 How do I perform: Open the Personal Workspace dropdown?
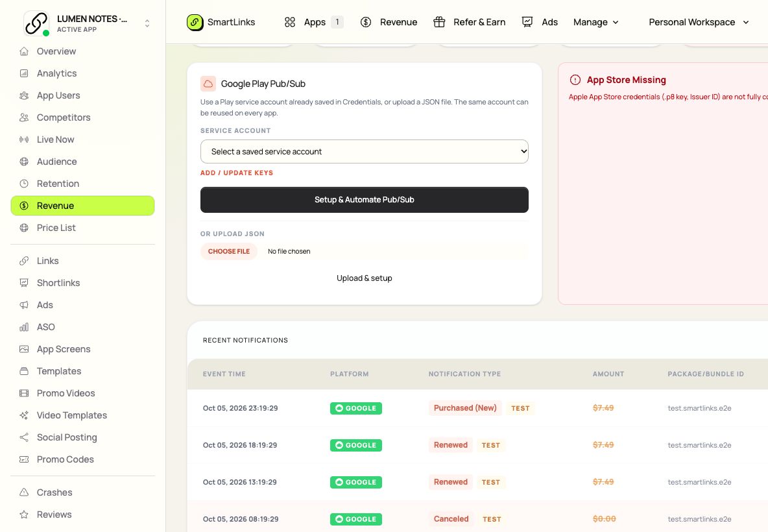pyautogui.click(x=699, y=23)
